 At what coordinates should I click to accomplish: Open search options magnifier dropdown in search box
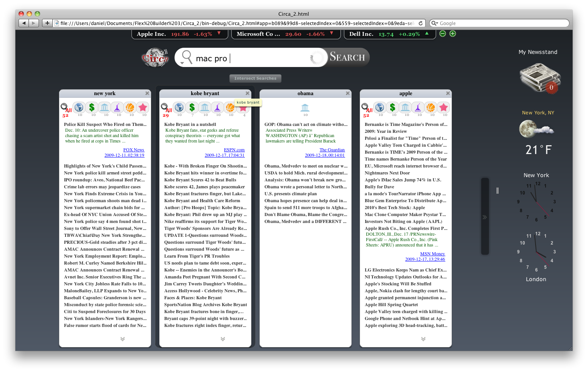pyautogui.click(x=186, y=57)
